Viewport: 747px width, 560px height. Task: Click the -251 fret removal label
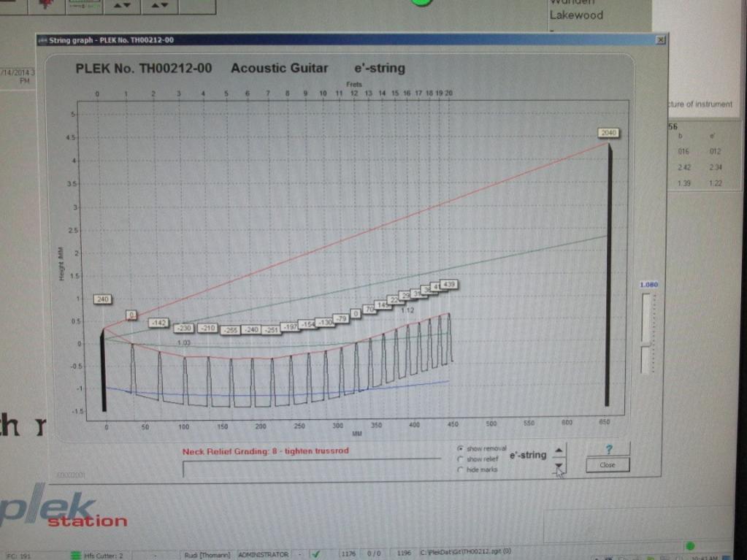271,330
